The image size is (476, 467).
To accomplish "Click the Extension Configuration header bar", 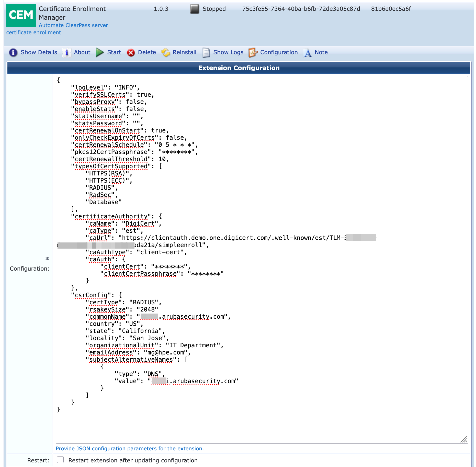I will [x=239, y=68].
